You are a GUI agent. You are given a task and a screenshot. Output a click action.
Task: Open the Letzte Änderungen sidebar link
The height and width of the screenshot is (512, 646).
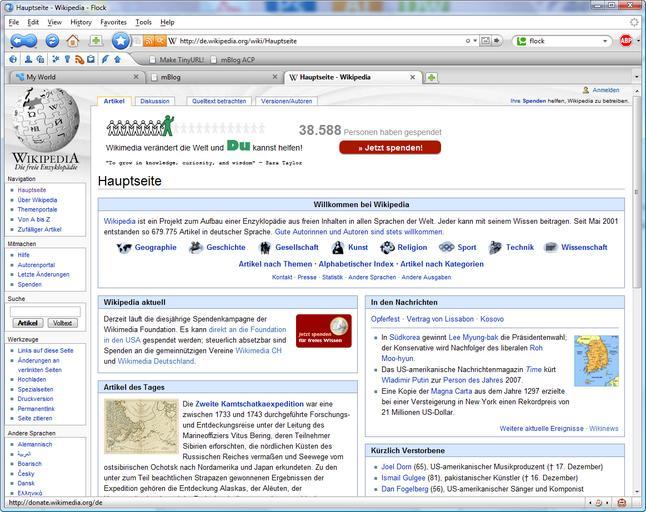(43, 274)
